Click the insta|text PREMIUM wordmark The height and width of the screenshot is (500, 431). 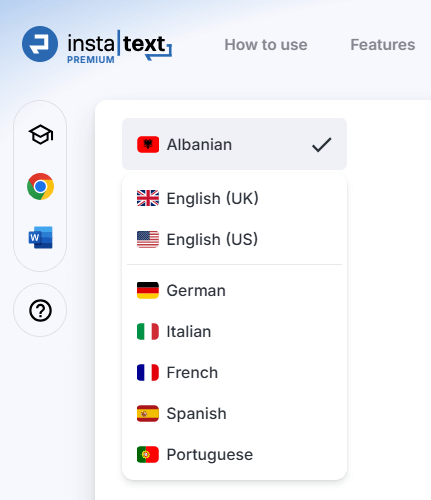point(119,46)
